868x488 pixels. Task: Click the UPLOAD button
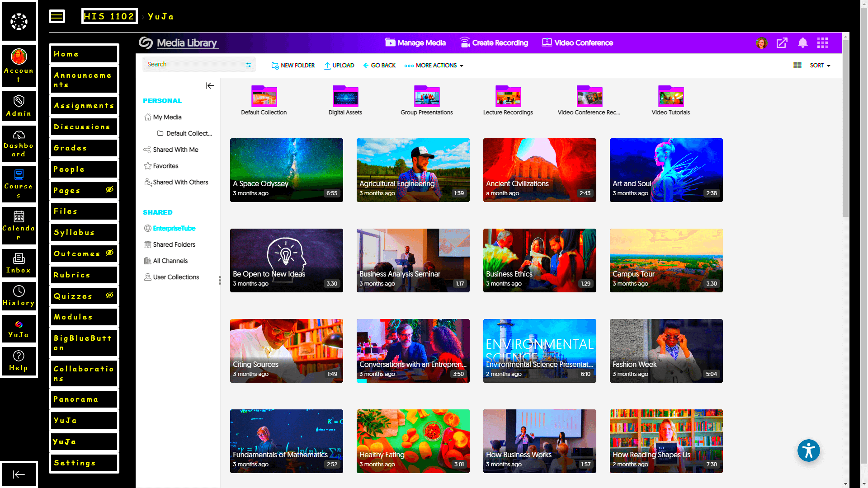[339, 66]
